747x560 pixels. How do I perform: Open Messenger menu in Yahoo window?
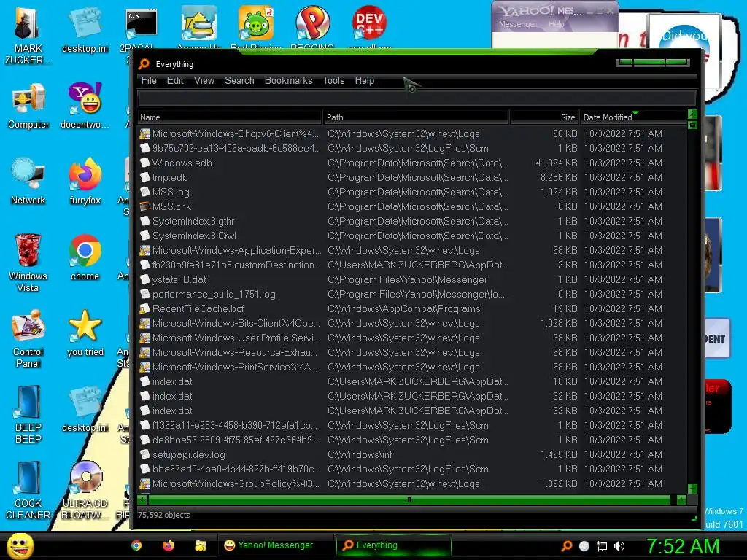coord(517,24)
